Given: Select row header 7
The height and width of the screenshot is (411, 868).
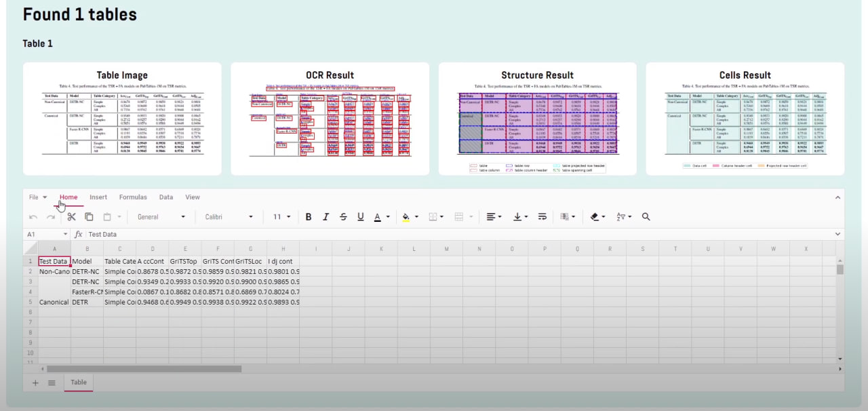Looking at the screenshot, I should [31, 322].
